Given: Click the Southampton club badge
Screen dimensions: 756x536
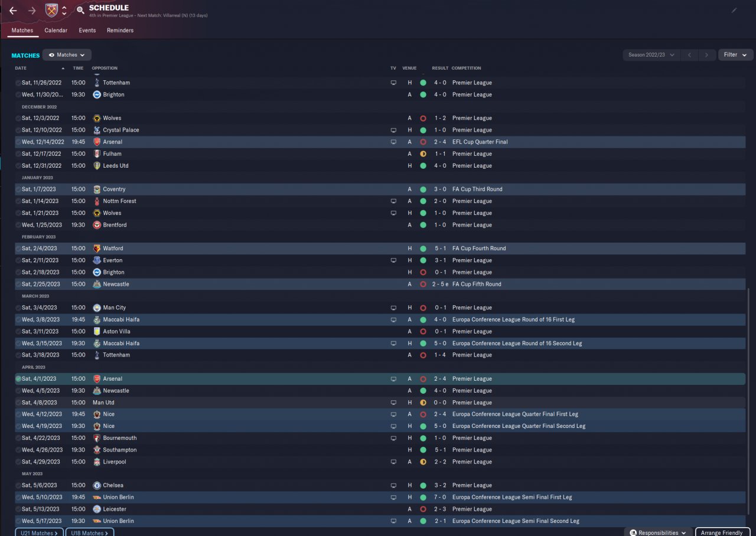Looking at the screenshot, I should point(97,450).
